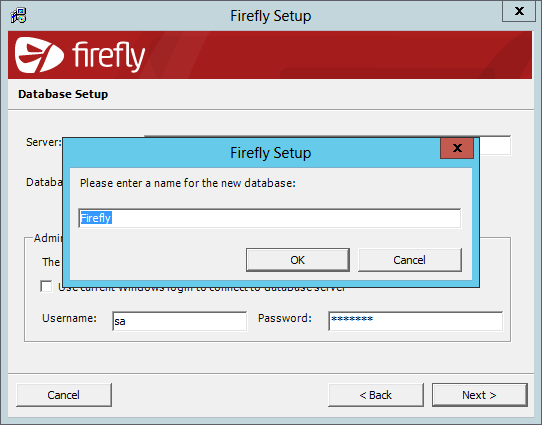This screenshot has width=542, height=425.
Task: Confirm the database name with OK
Action: point(298,260)
